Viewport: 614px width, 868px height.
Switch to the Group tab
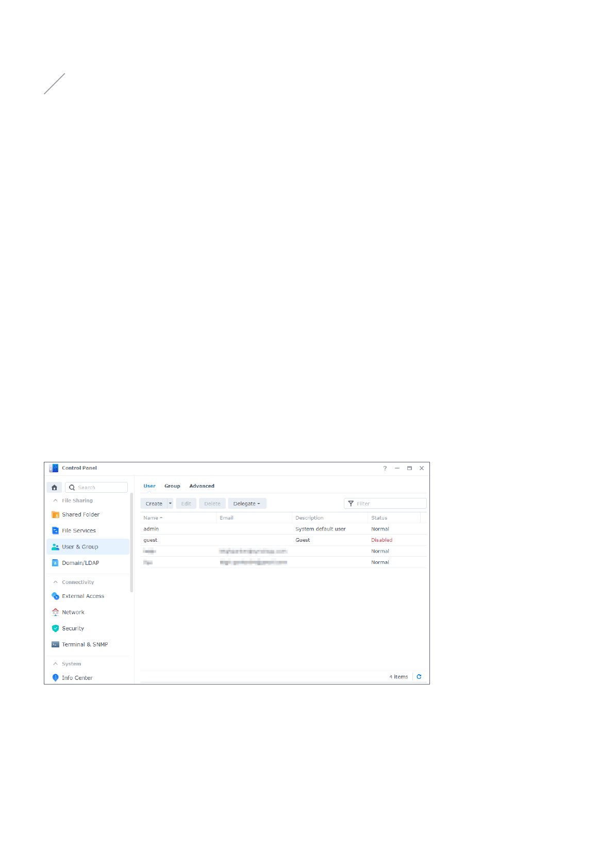click(172, 486)
